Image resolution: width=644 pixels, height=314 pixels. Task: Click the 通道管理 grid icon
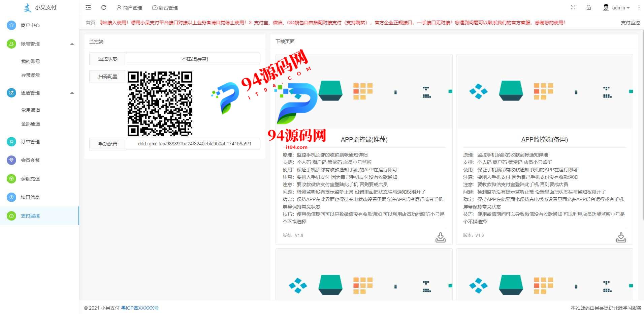point(11,93)
